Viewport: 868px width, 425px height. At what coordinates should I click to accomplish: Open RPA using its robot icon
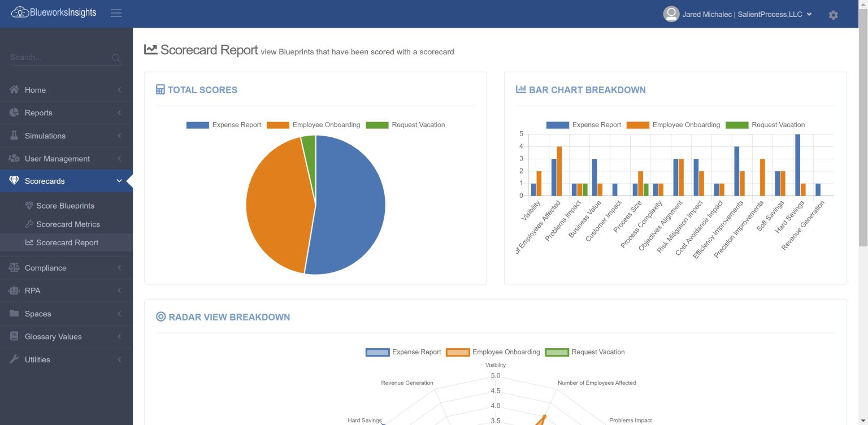(x=14, y=290)
